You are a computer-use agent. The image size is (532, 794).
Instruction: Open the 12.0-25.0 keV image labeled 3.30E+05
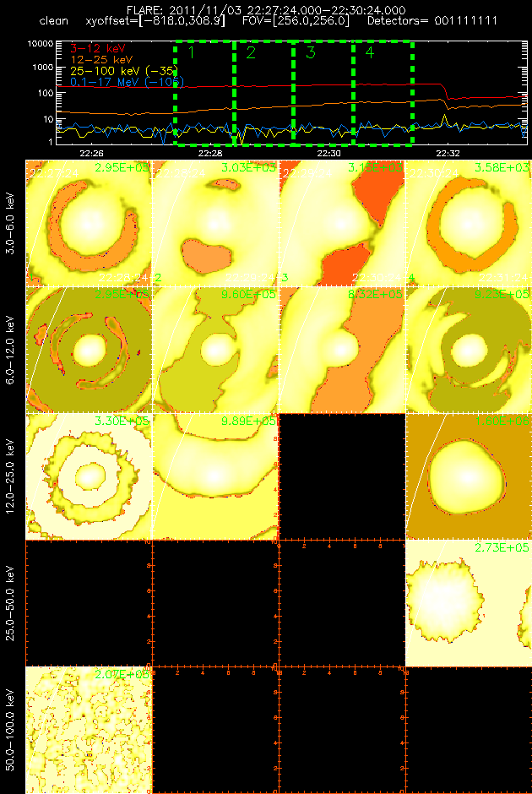pos(89,476)
